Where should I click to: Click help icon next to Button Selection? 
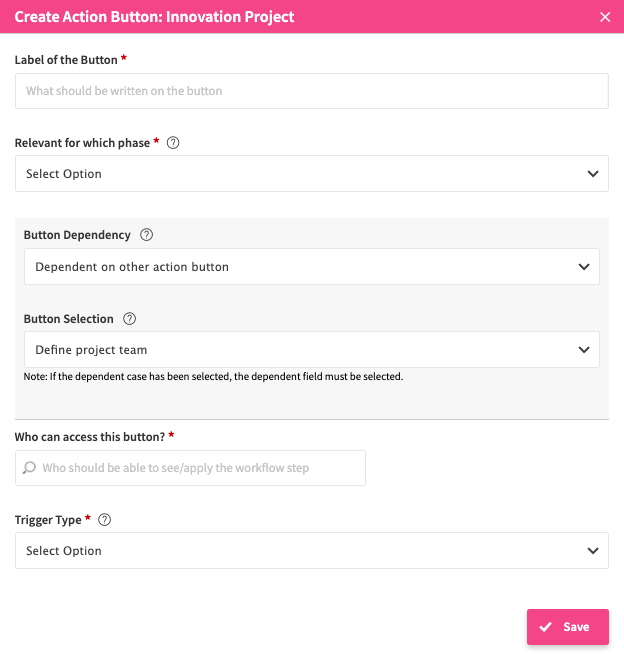(x=129, y=319)
